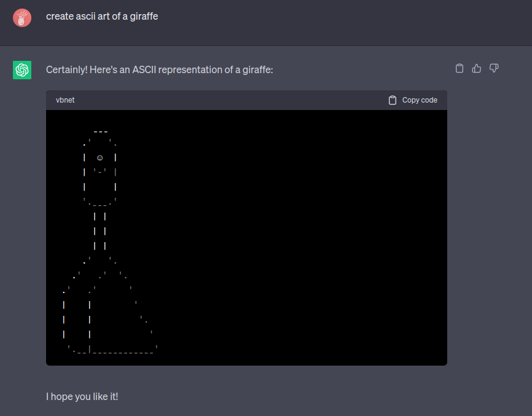
Task: Click the user profile avatar
Action: 22,18
